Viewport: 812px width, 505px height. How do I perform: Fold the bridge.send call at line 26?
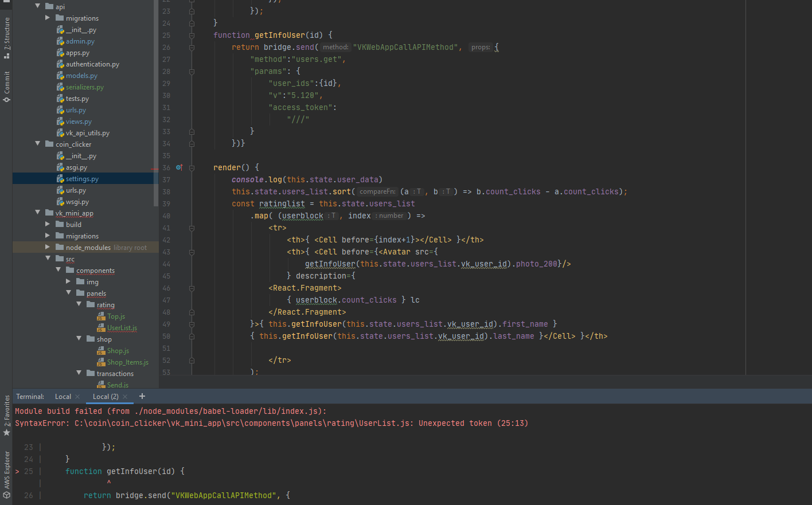coord(192,47)
